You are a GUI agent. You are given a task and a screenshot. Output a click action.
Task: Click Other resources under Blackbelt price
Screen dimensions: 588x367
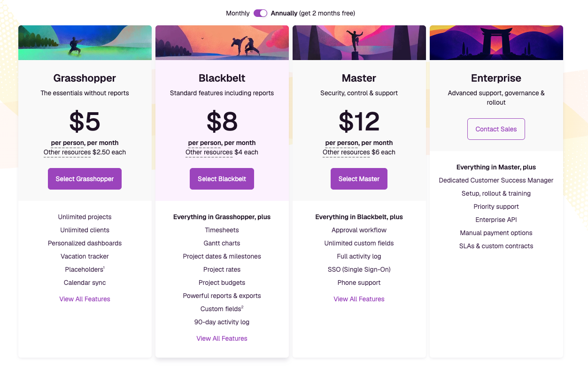[x=209, y=152]
